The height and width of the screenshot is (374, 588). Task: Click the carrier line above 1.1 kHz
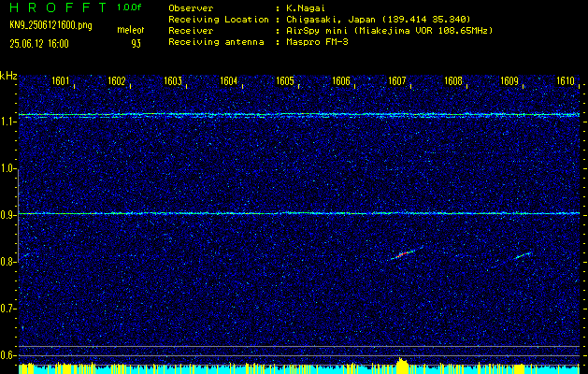[299, 114]
